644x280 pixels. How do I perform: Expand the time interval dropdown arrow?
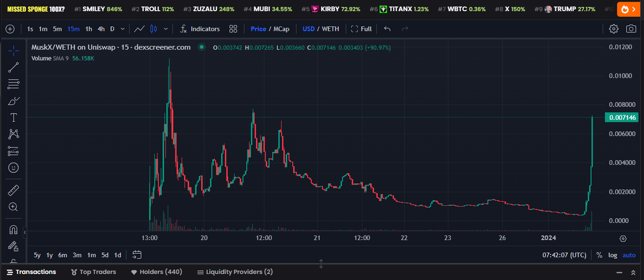[123, 29]
